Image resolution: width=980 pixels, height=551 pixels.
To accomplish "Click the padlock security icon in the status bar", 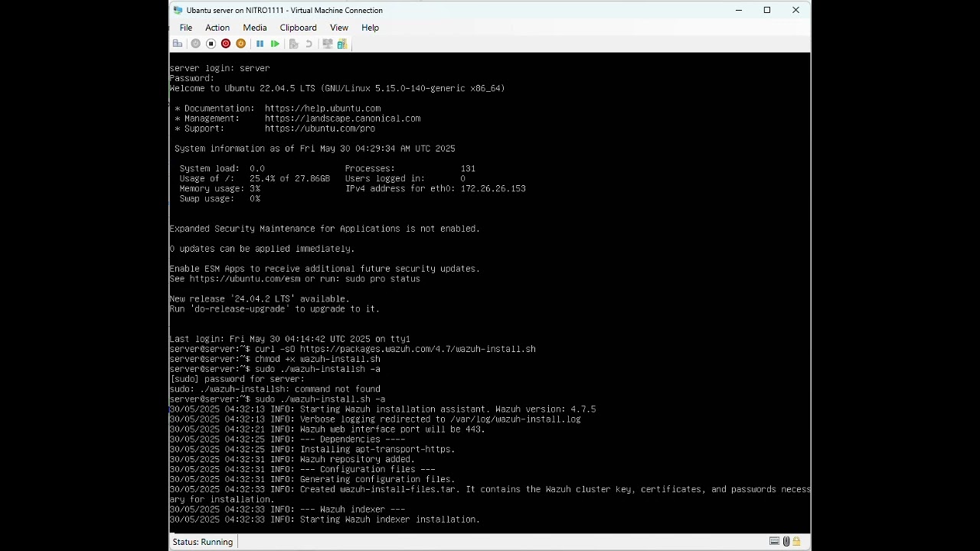I will tap(796, 541).
